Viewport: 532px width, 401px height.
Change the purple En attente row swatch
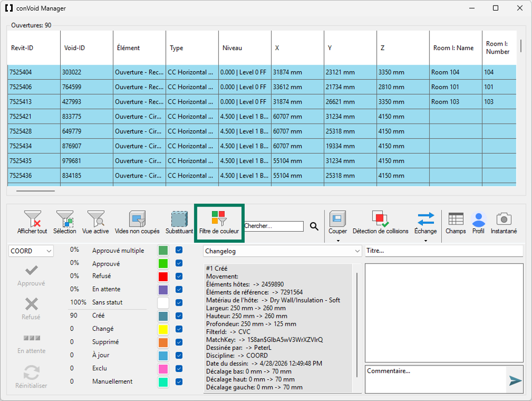163,290
